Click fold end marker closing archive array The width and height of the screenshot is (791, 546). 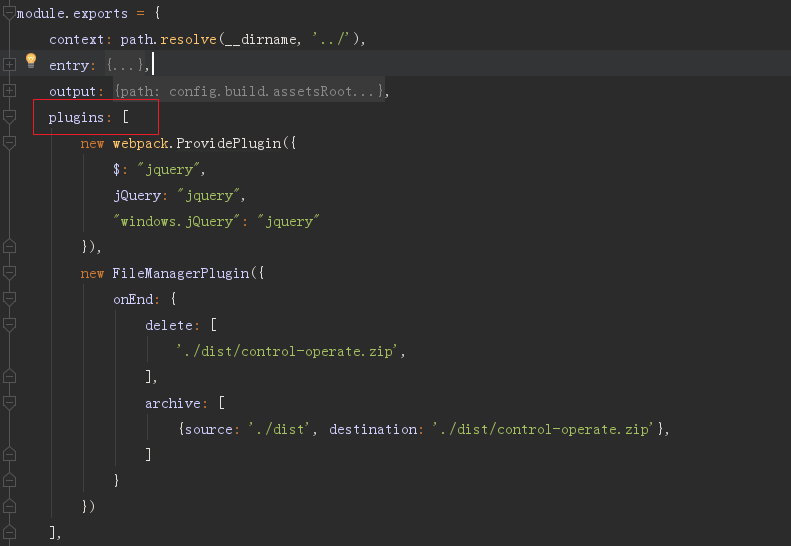[9, 455]
